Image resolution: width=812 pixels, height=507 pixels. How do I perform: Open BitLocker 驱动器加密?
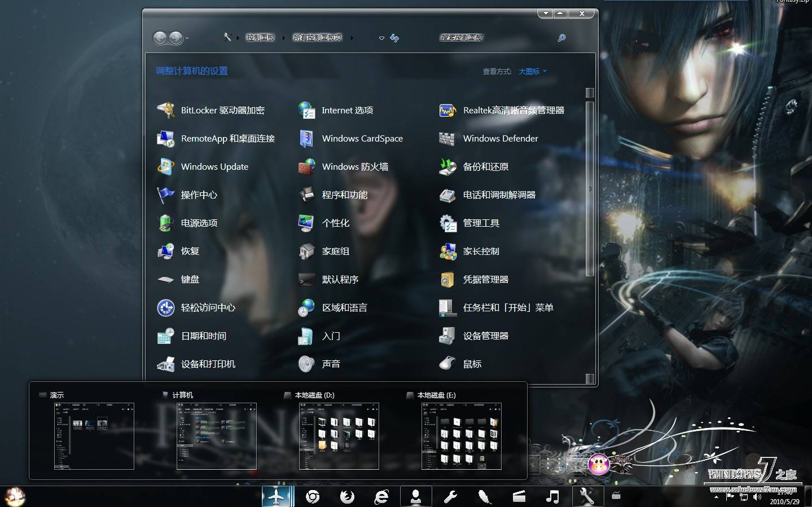tap(210, 110)
